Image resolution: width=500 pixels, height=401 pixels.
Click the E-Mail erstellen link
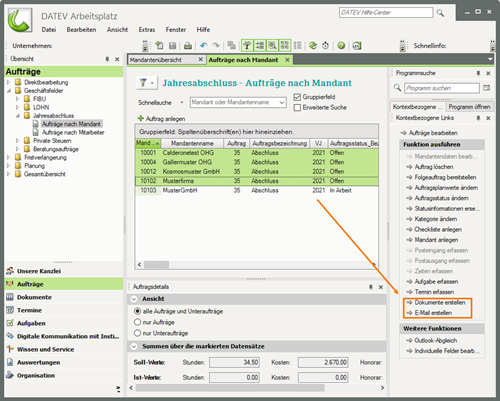(x=433, y=313)
